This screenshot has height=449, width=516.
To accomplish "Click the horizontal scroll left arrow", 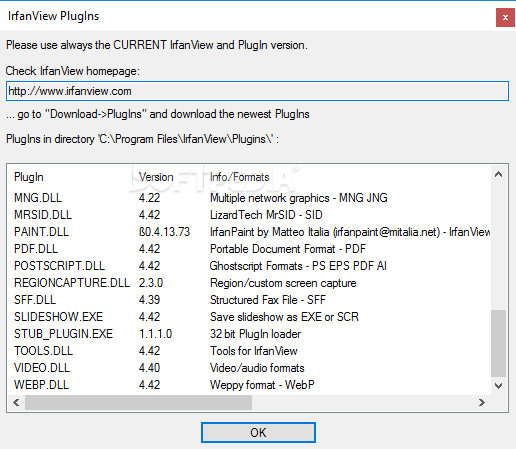I will pos(16,402).
